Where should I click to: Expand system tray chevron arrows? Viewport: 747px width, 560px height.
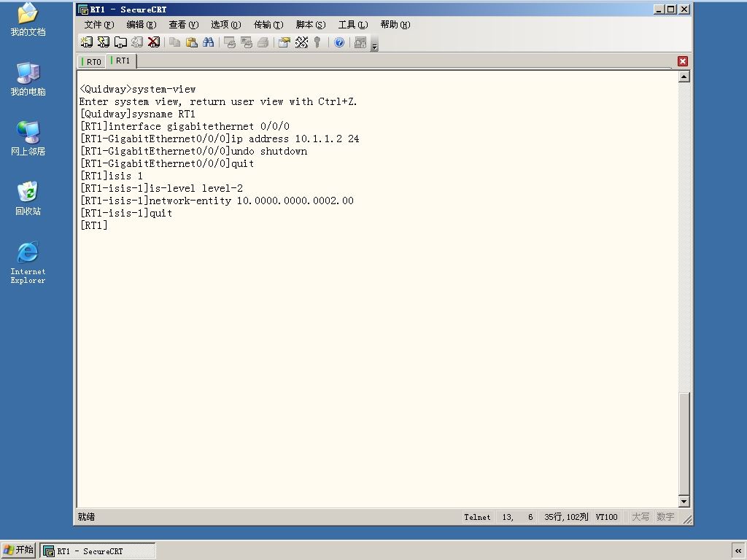(x=738, y=551)
